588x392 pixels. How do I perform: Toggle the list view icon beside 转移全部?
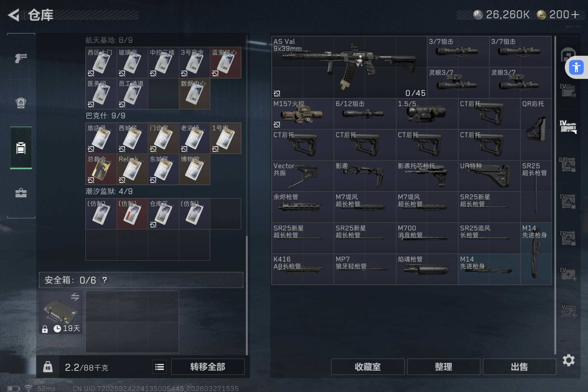tap(159, 367)
